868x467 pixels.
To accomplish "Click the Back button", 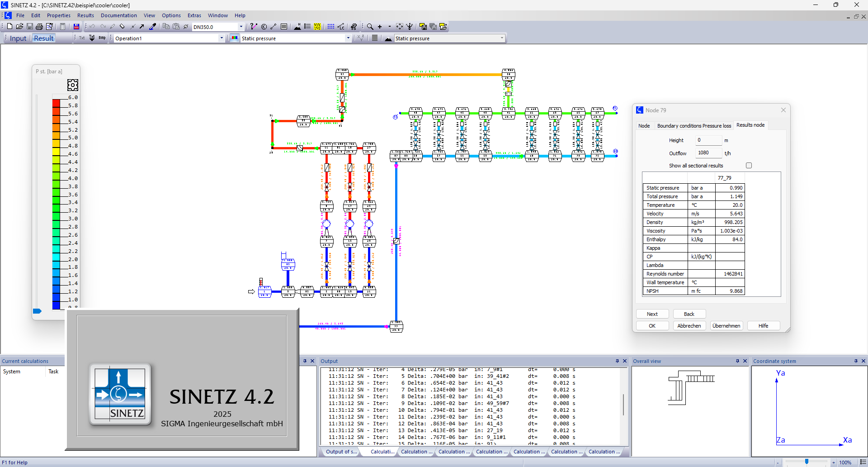I will click(689, 314).
